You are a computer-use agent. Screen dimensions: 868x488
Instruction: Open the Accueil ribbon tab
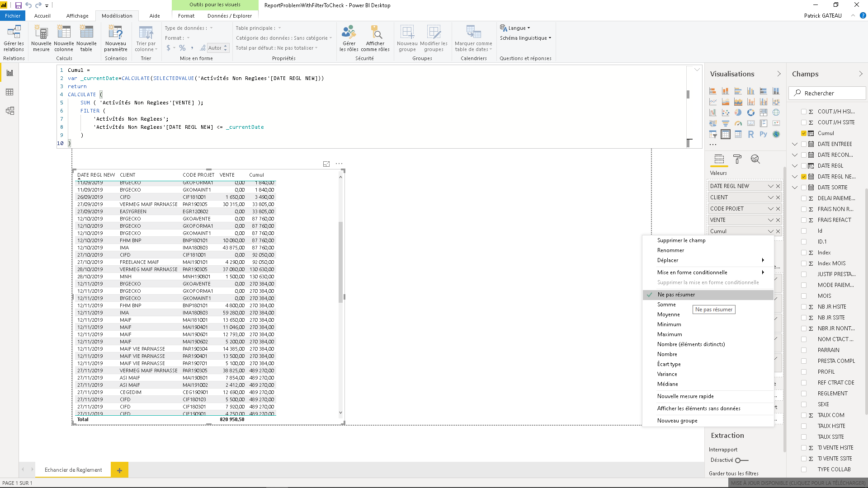pyautogui.click(x=42, y=16)
